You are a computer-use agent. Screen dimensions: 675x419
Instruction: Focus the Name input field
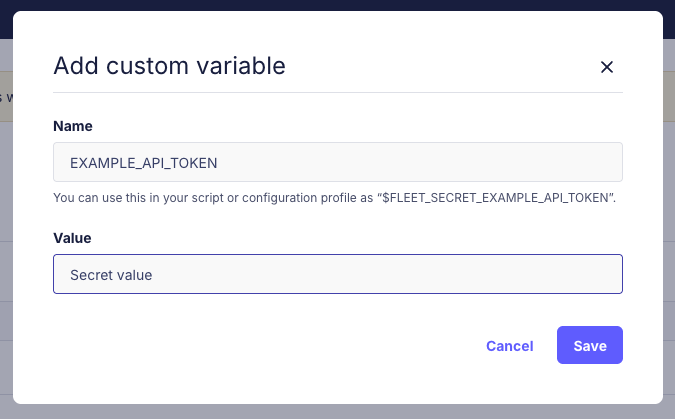pyautogui.click(x=337, y=162)
